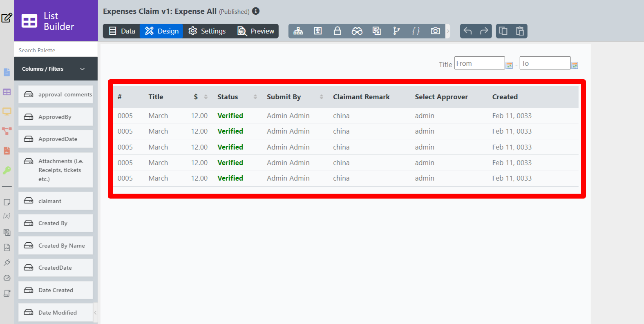Select the Created By Name palette item
This screenshot has width=644, height=324.
point(56,246)
